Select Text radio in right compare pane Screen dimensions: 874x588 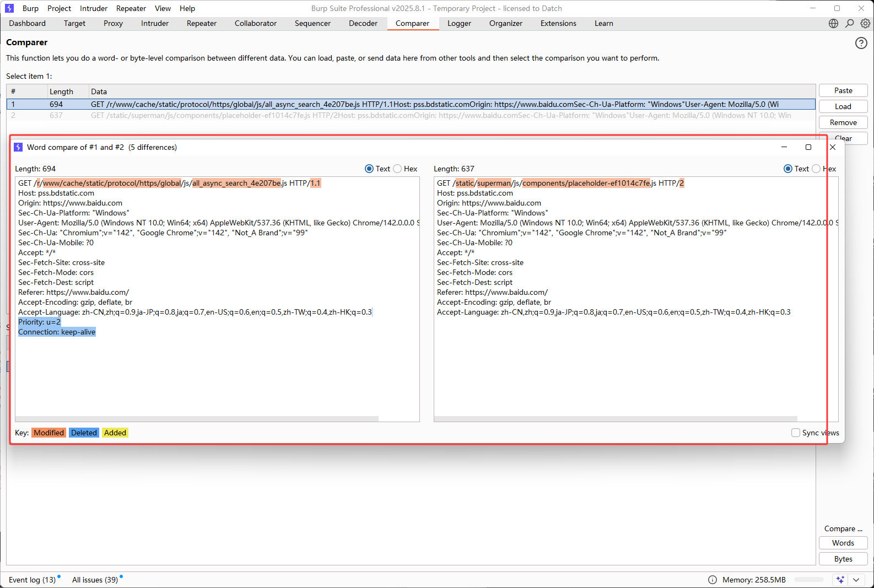point(788,169)
